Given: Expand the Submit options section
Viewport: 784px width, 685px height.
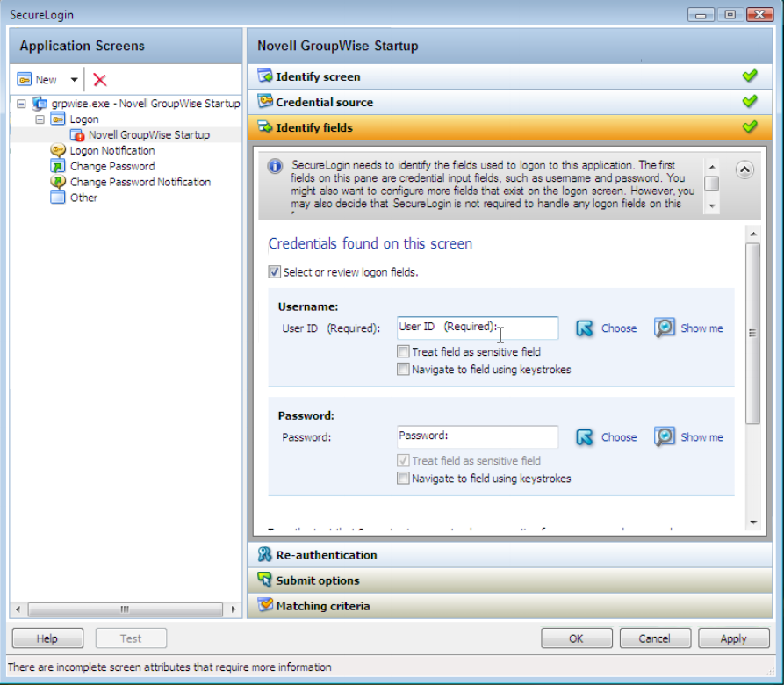Looking at the screenshot, I should [x=509, y=580].
